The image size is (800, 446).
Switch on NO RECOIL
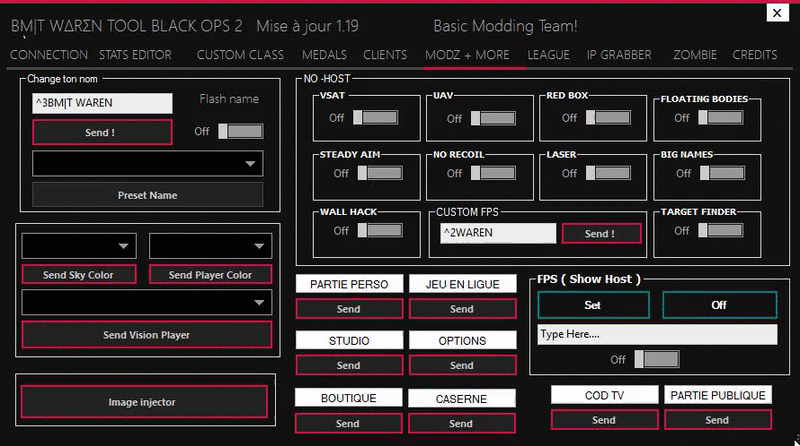point(493,173)
